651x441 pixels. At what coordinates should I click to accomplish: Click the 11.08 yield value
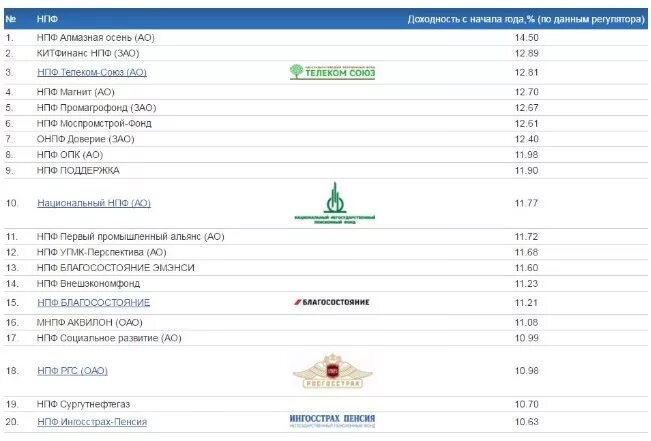point(526,322)
